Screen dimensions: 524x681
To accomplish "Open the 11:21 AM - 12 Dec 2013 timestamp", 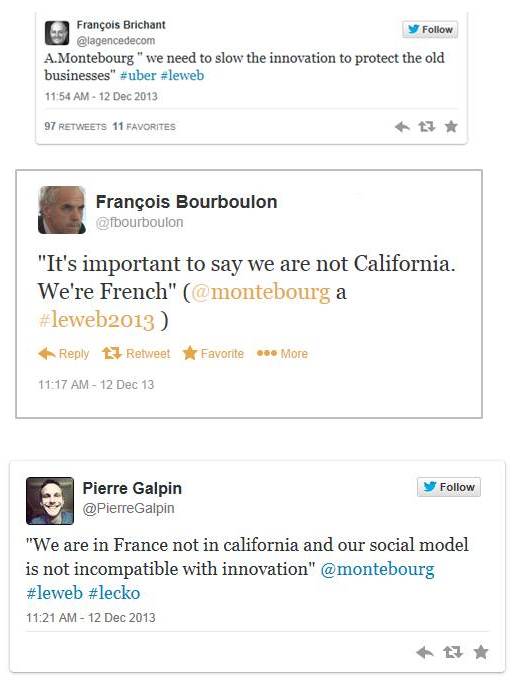I will 91,618.
